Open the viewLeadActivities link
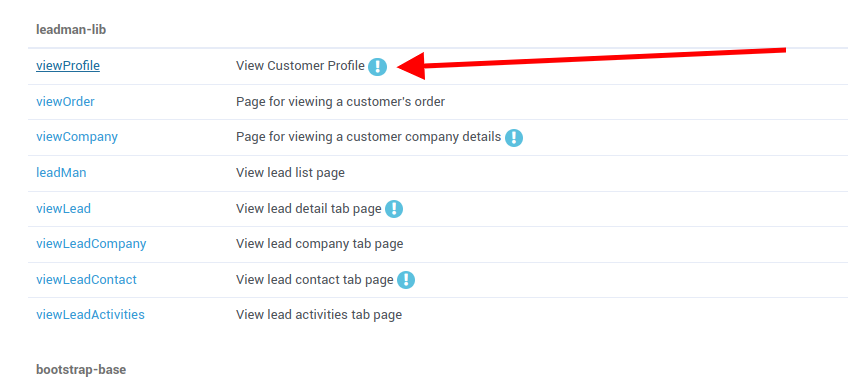This screenshot has height=383, width=859. coord(90,315)
